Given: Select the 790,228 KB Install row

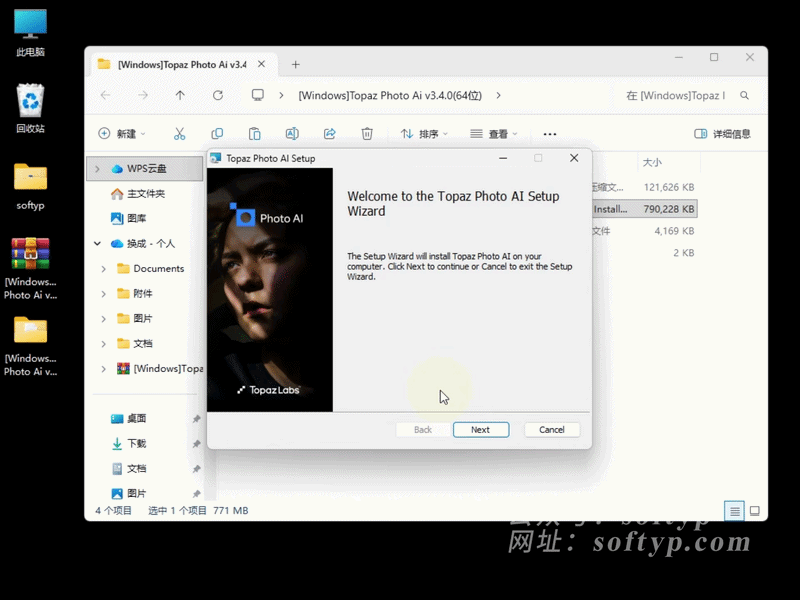Looking at the screenshot, I should click(x=644, y=209).
